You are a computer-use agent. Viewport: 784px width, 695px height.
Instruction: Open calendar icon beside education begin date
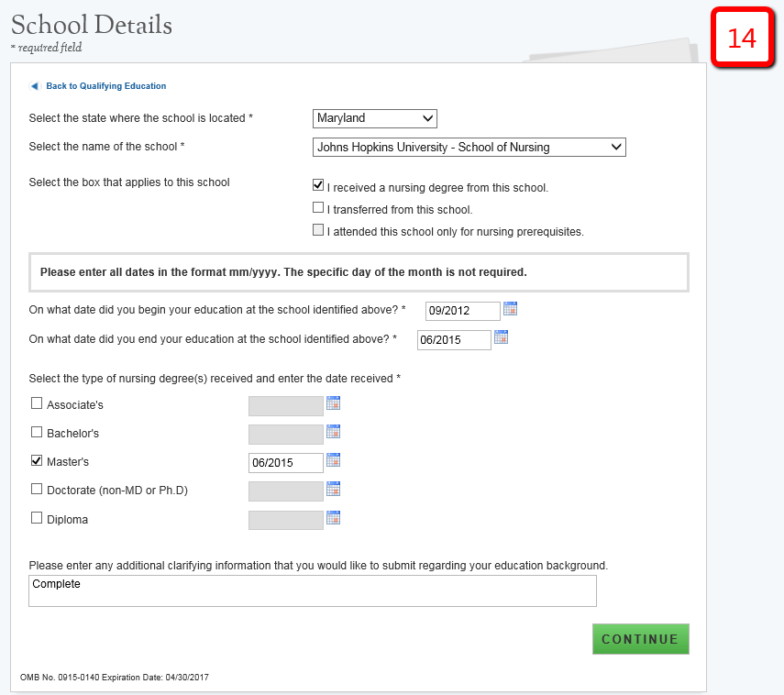[x=510, y=309]
